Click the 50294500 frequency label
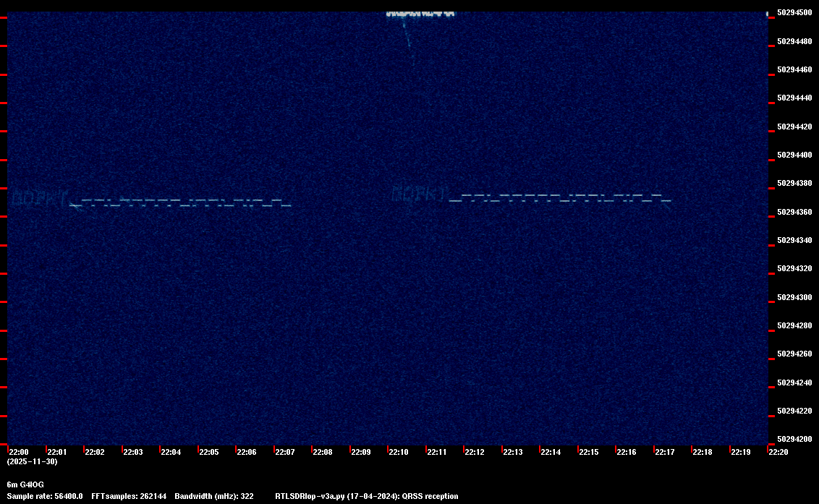Screen dimensions: 819x504 pos(794,13)
